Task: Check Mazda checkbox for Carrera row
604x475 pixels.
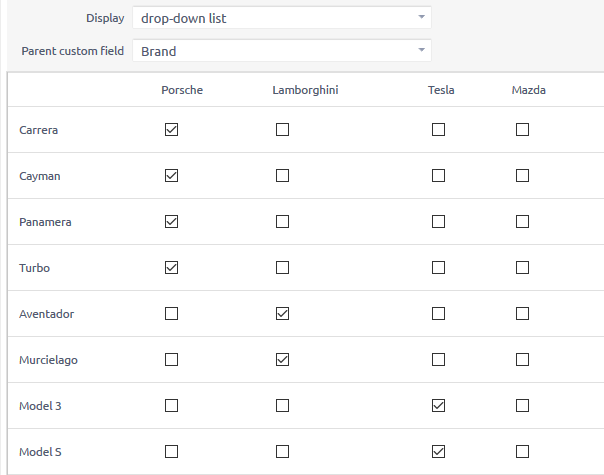Action: point(522,130)
